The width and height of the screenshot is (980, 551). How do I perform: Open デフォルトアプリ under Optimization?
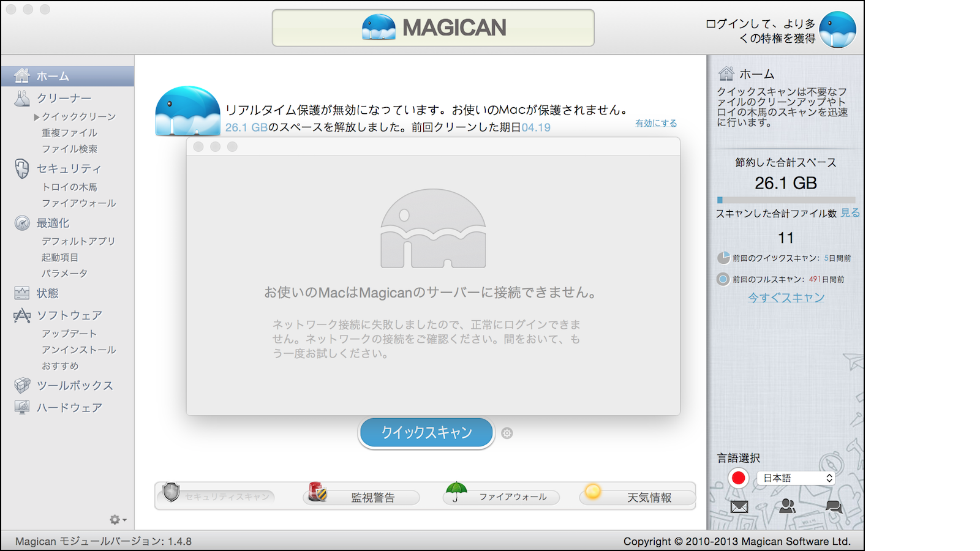[78, 241]
